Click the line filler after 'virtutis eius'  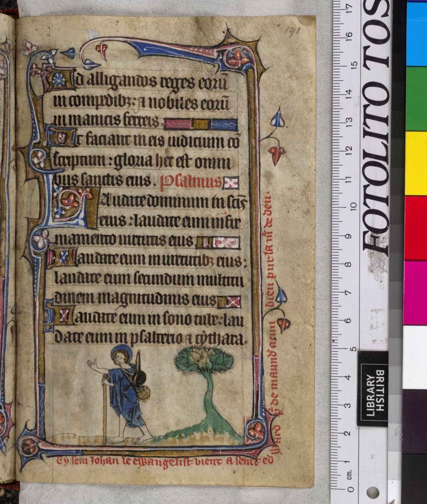click(x=219, y=242)
